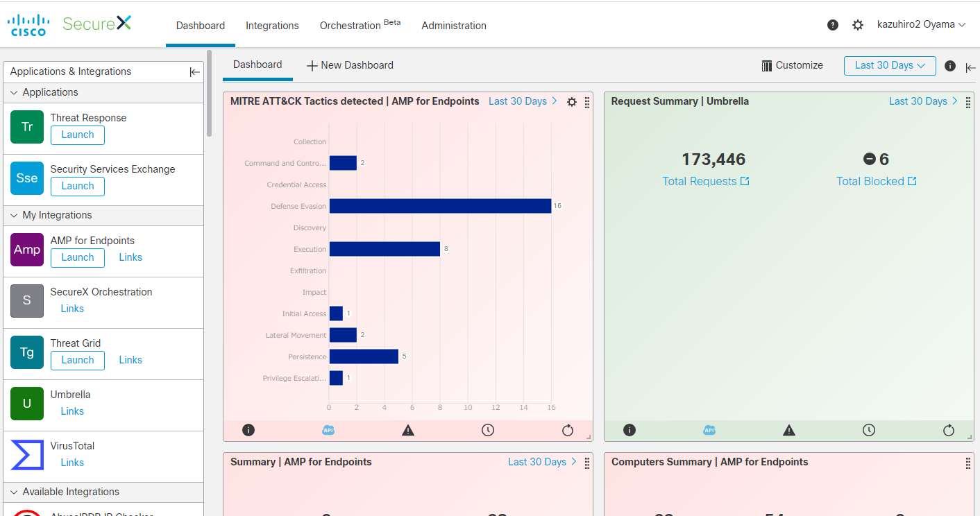Show info for Request Summary tile
Image resolution: width=980 pixels, height=516 pixels.
click(x=630, y=430)
